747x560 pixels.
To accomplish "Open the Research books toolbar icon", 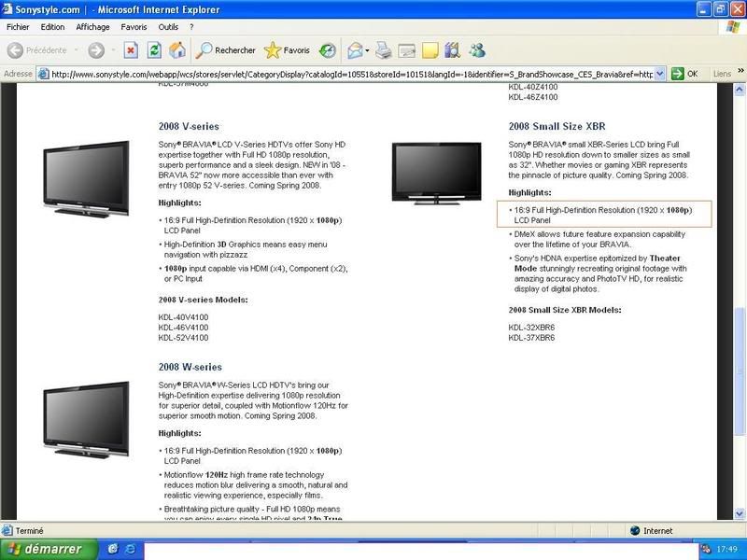I will point(452,50).
